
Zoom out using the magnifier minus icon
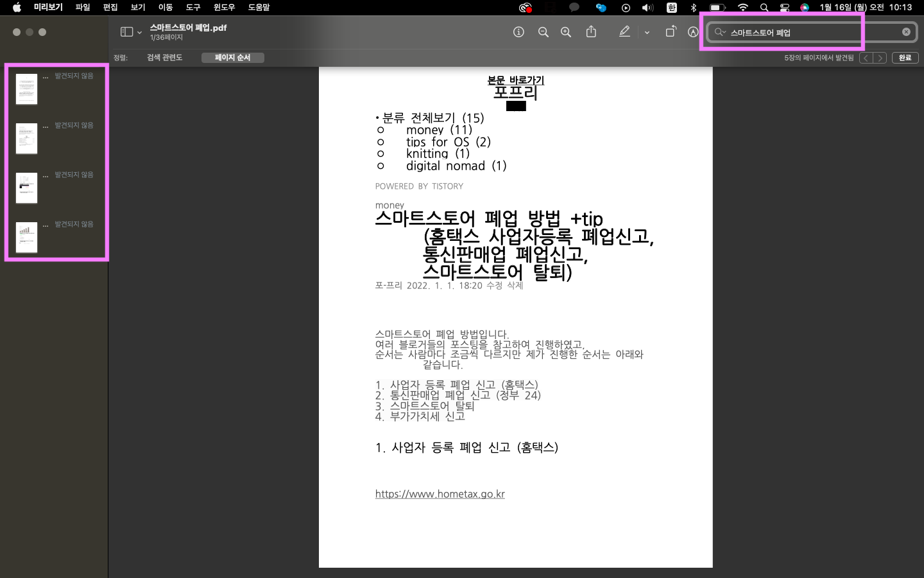(x=543, y=31)
